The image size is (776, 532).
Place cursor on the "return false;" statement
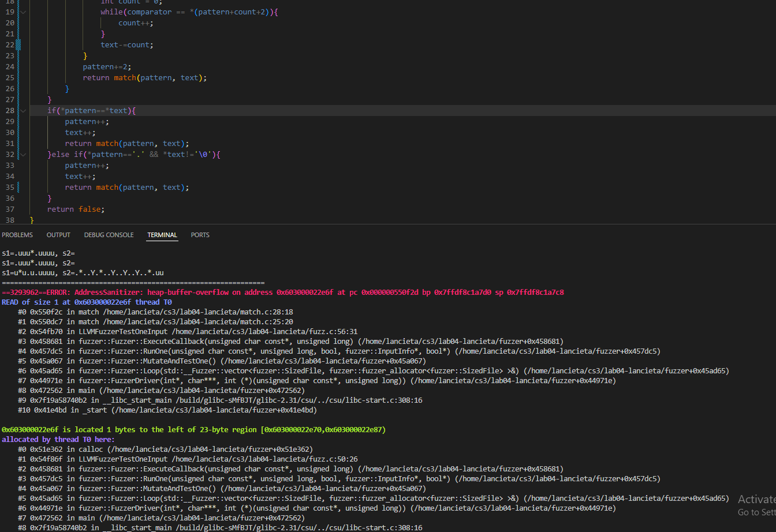[x=76, y=209]
